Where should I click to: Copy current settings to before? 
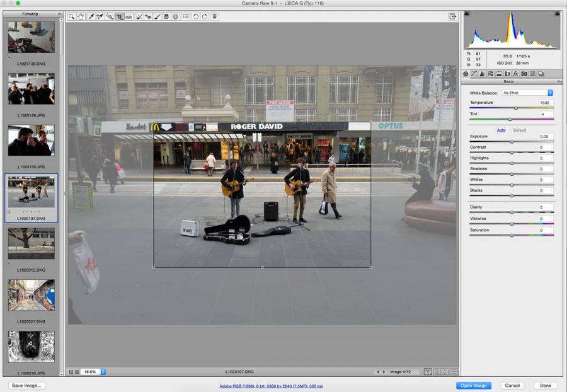click(x=445, y=372)
